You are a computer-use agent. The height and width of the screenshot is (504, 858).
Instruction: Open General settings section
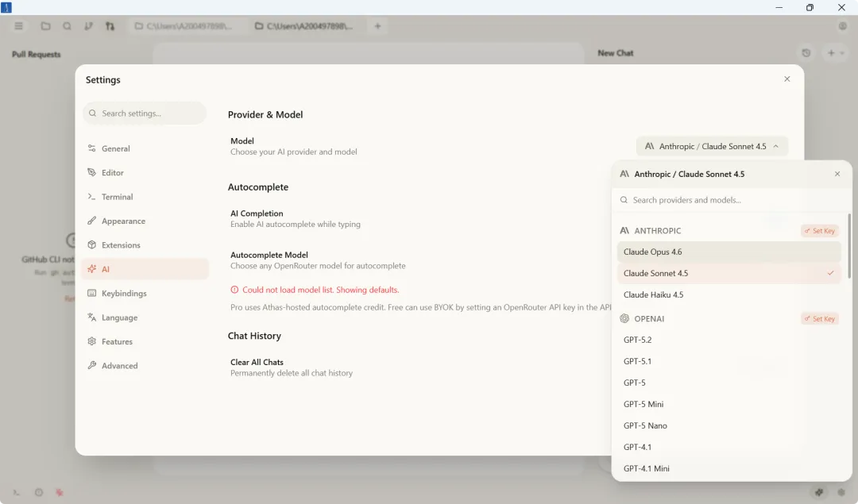pyautogui.click(x=145, y=148)
